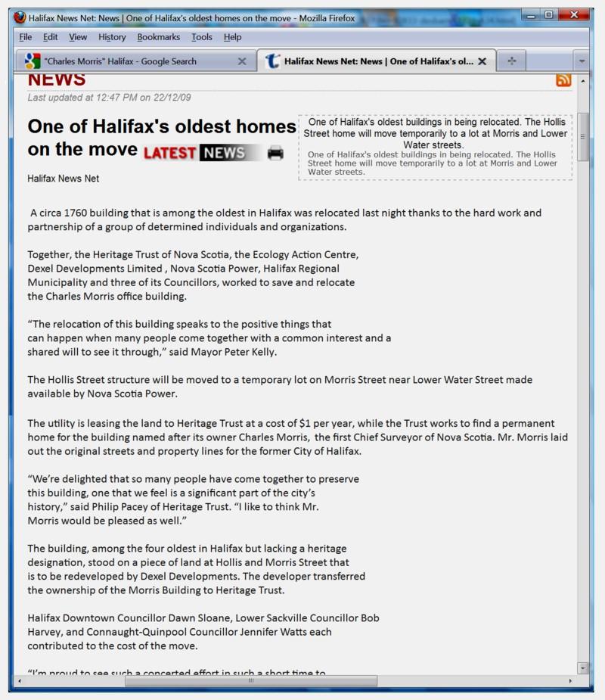Click the orange RSS feed icon

point(563,79)
